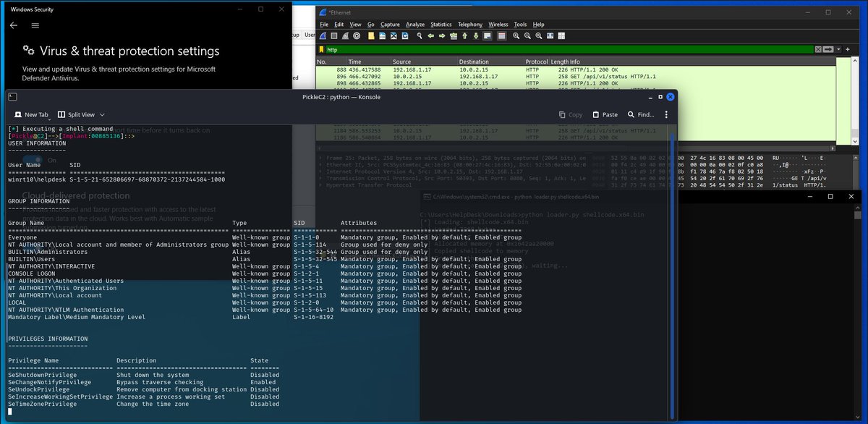Go back in Windows Security

click(13, 25)
